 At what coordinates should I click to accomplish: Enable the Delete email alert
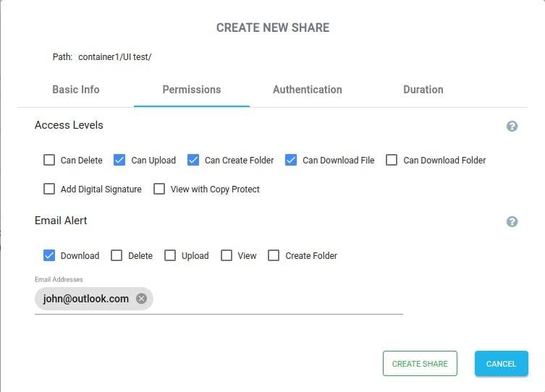click(x=116, y=255)
